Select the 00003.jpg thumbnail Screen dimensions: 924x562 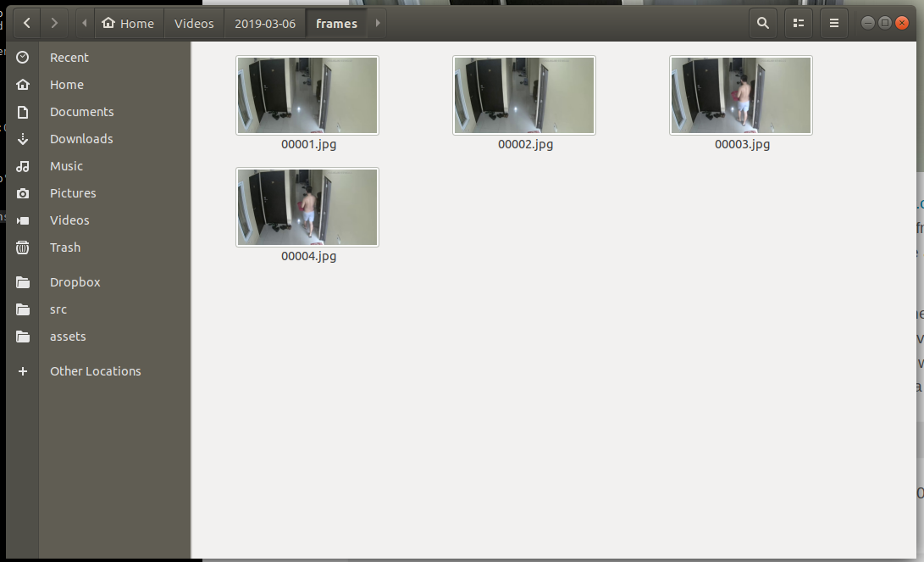[741, 95]
